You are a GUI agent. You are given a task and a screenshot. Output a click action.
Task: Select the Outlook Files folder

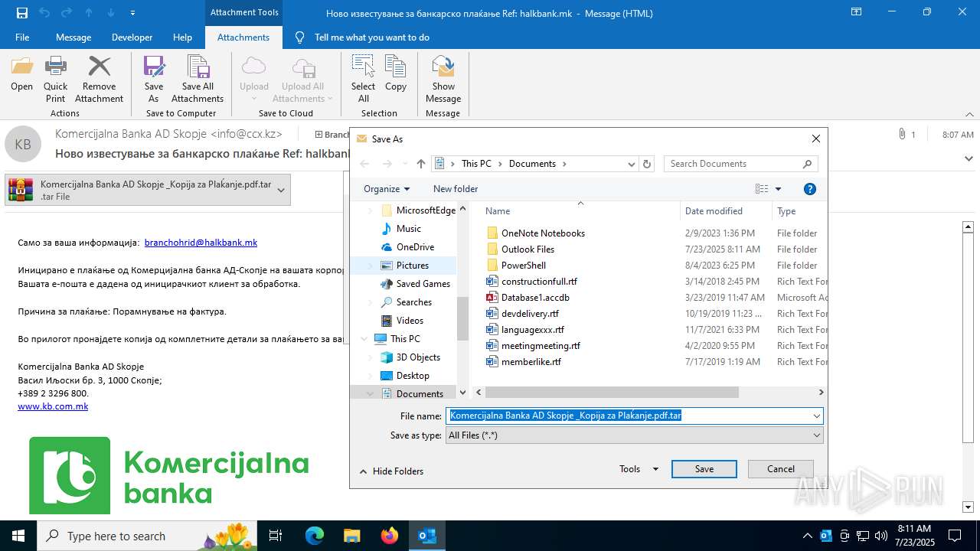528,249
